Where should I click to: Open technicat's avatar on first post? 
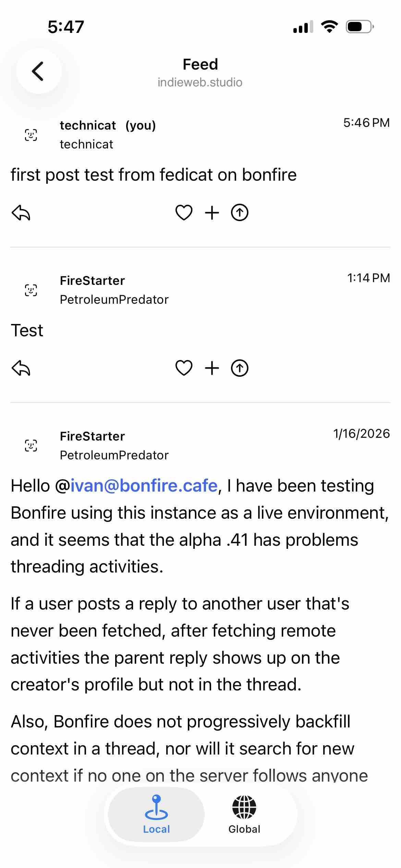coord(31,135)
